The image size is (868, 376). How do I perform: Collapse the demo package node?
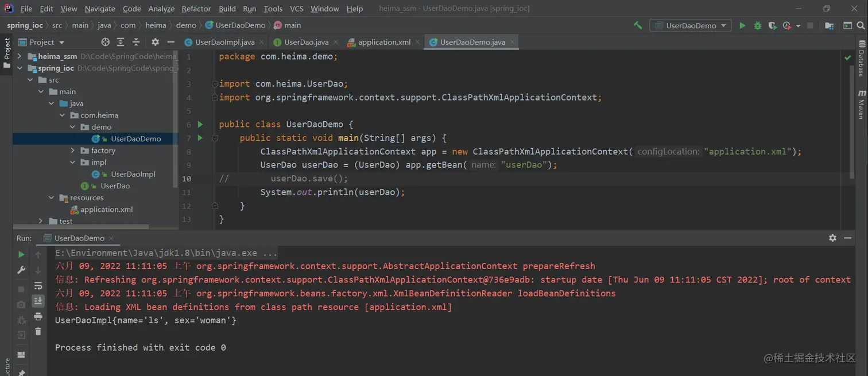tap(72, 127)
